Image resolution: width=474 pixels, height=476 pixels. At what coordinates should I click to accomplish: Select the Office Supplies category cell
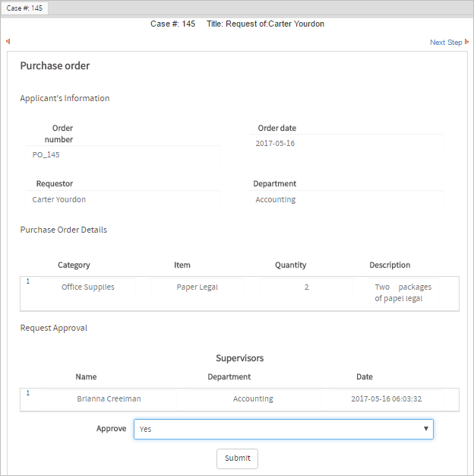(88, 287)
